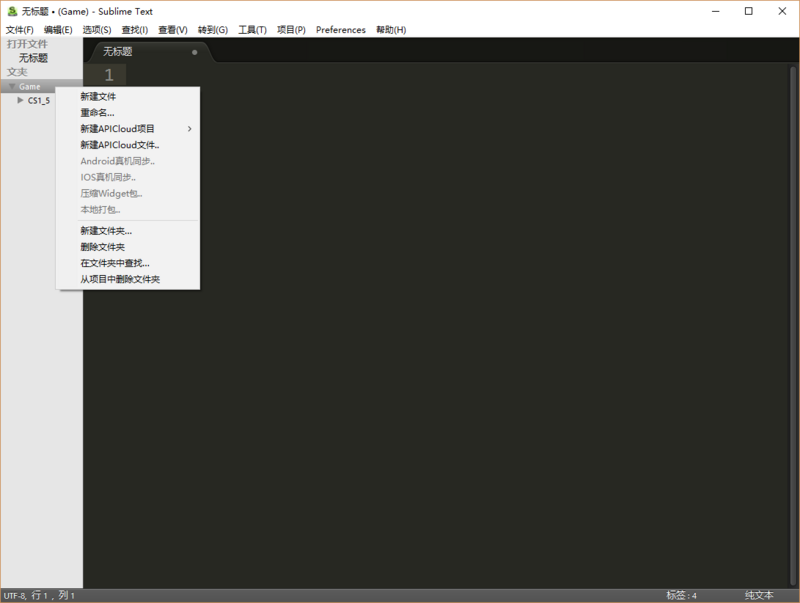Click the vertical editor scrollbar

coord(793,325)
